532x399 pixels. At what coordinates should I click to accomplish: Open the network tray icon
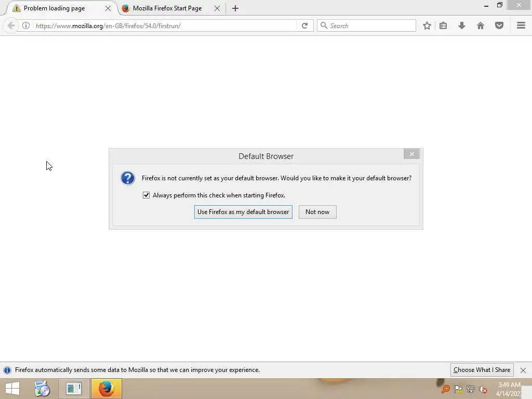tap(471, 389)
